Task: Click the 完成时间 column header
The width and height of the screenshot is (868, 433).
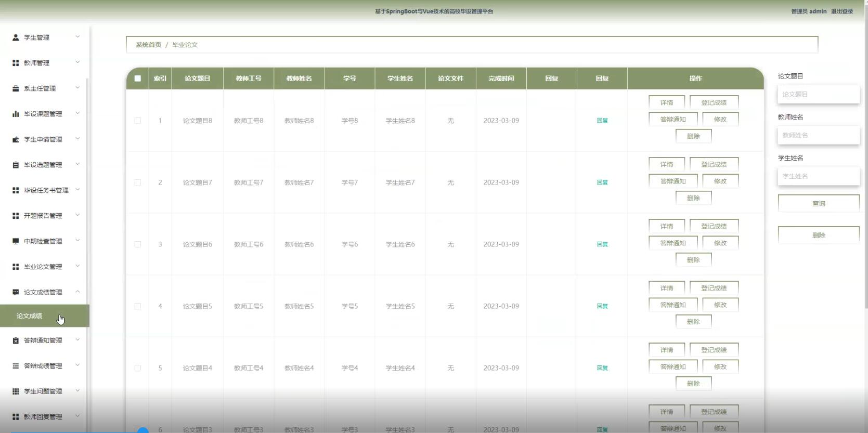Action: (501, 78)
